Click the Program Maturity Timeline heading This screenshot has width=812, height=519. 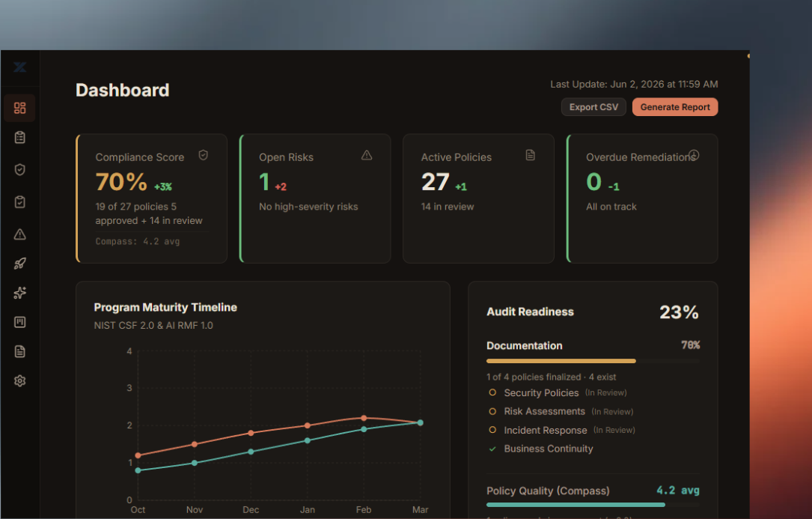[x=165, y=307]
